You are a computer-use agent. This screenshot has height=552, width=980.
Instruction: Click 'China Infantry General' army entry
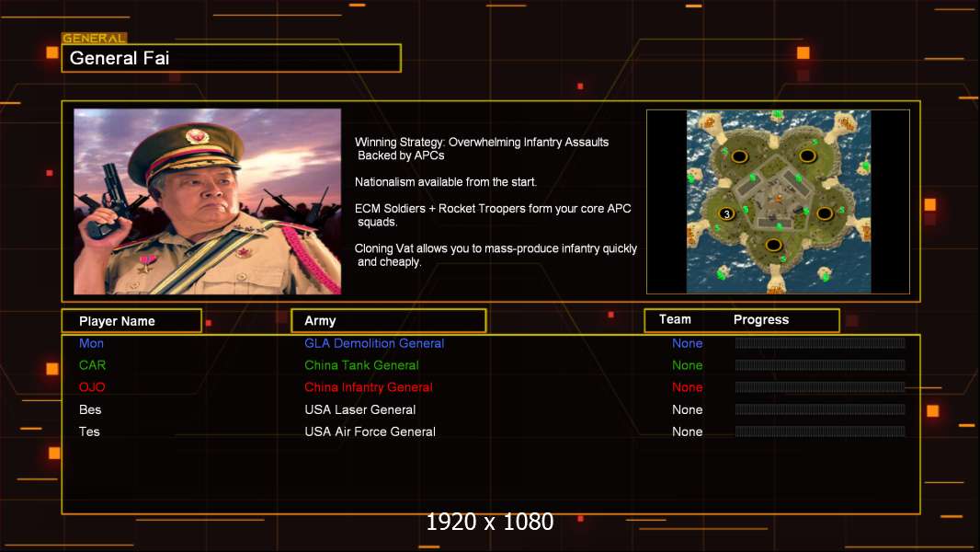(368, 387)
